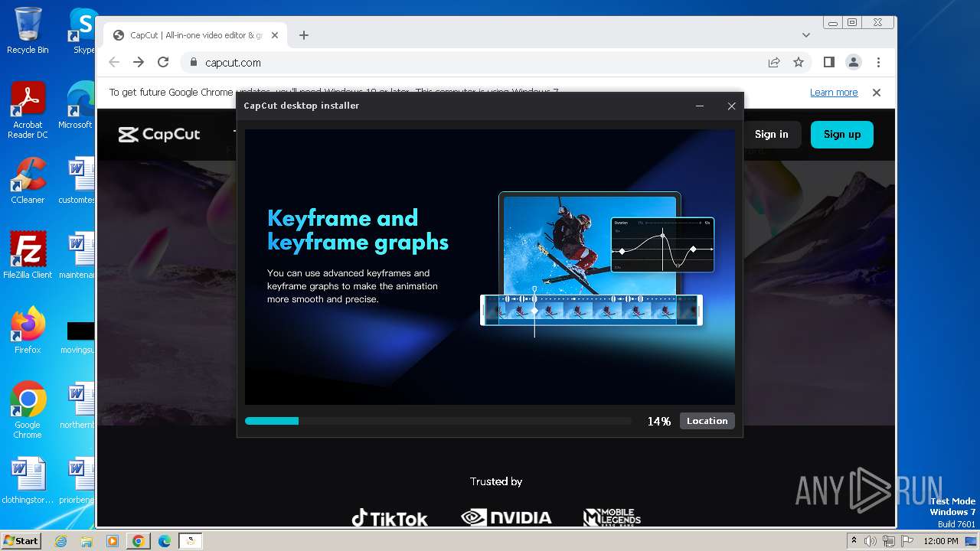This screenshot has width=980, height=551.
Task: Dismiss the Chrome update notification bar
Action: click(x=877, y=93)
